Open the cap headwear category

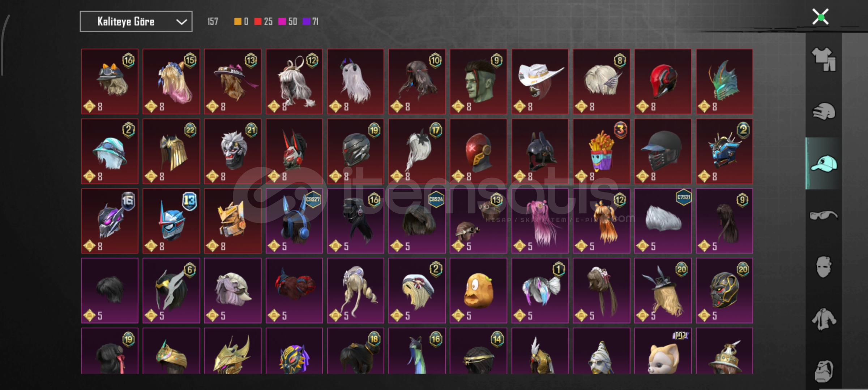coord(824,164)
